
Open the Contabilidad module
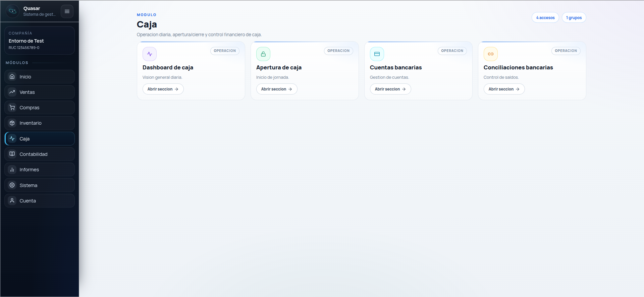pos(40,154)
